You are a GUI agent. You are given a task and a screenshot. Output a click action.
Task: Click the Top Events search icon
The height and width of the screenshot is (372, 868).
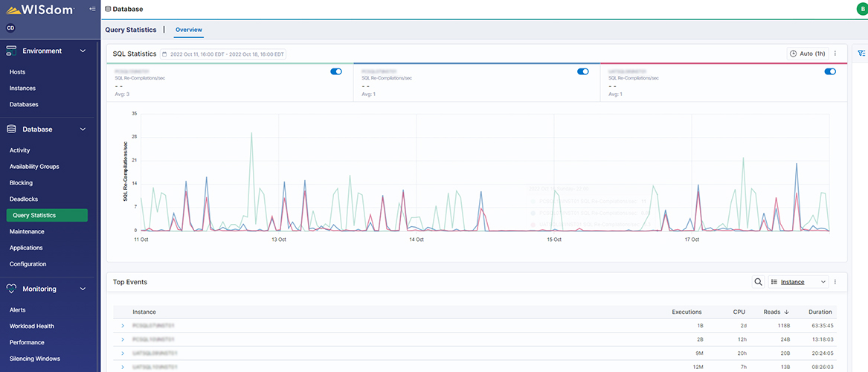click(x=758, y=282)
